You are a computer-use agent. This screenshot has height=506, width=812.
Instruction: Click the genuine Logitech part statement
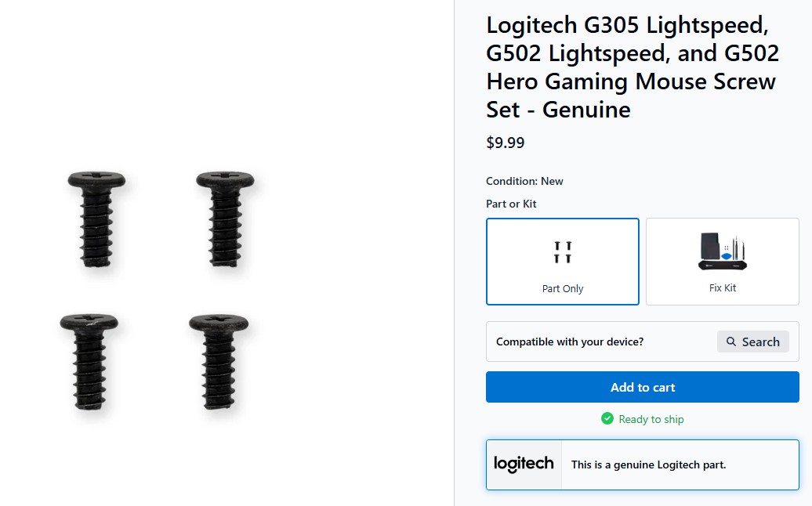tap(648, 464)
